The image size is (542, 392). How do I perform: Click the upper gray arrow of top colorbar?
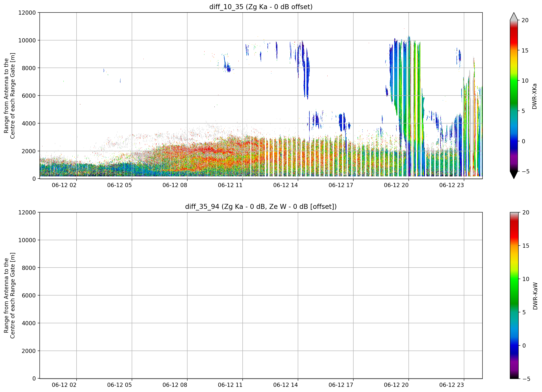514,16
